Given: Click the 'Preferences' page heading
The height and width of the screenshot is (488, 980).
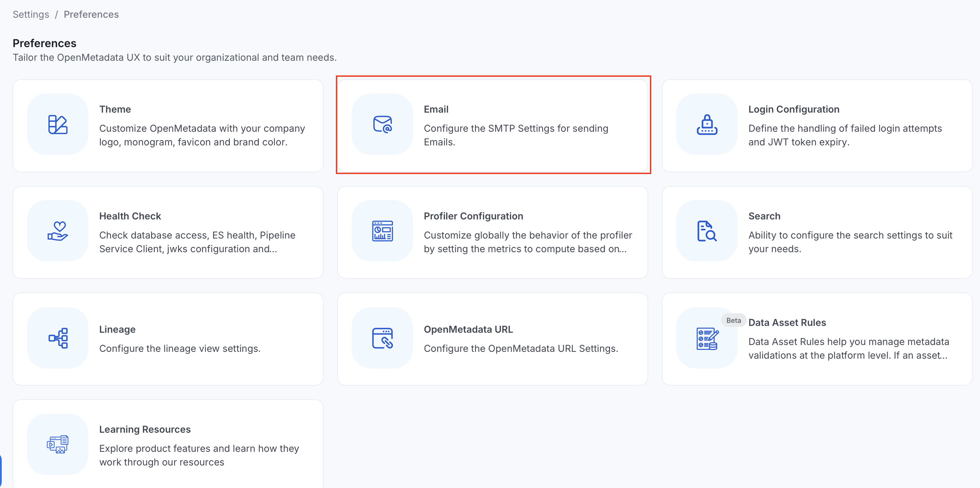Looking at the screenshot, I should [x=45, y=43].
